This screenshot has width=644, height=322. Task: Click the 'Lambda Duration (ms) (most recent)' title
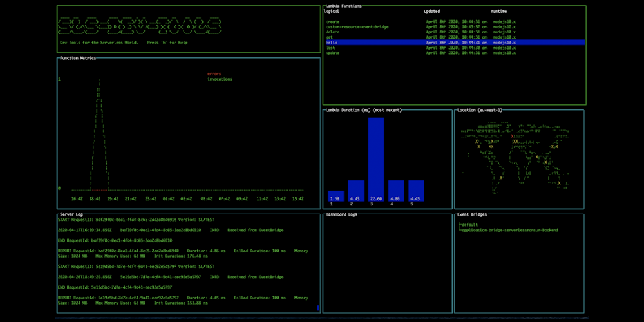coord(364,111)
